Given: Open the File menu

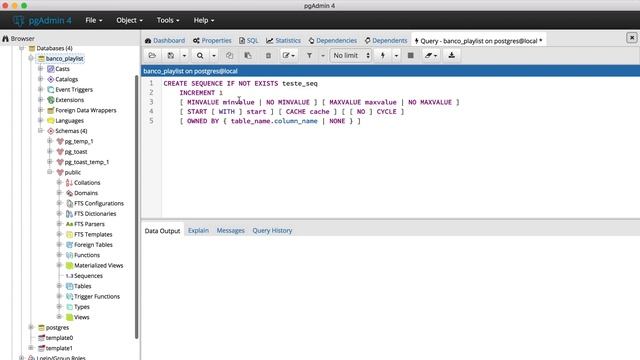Looking at the screenshot, I should [93, 20].
